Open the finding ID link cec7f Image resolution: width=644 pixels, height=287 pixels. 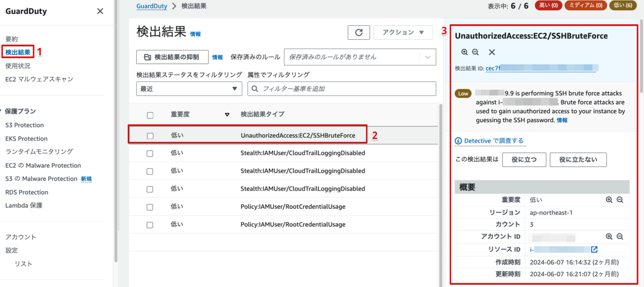(x=541, y=68)
